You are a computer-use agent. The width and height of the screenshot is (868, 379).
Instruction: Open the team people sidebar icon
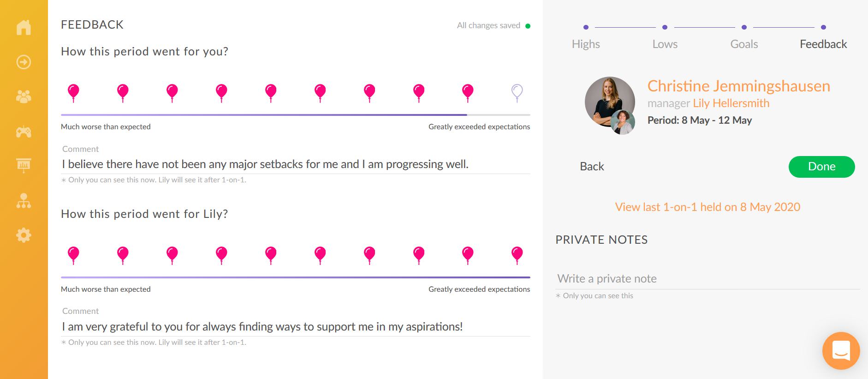[24, 96]
